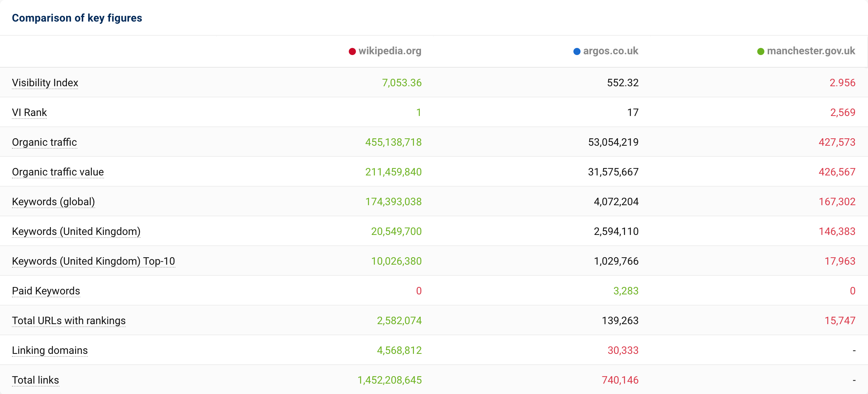Click total URLs value 139,263
The height and width of the screenshot is (394, 868).
pos(620,320)
